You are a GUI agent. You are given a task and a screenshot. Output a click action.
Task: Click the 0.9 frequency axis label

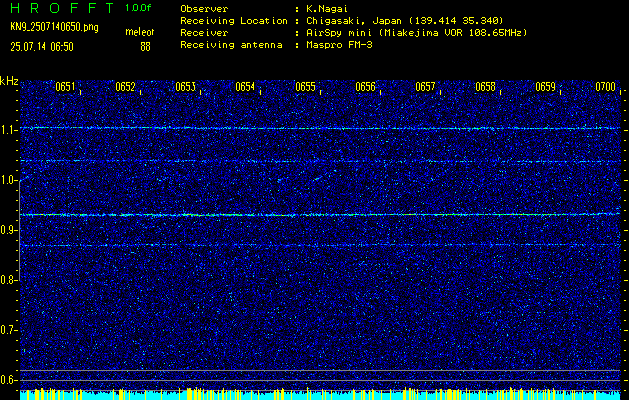click(8, 230)
